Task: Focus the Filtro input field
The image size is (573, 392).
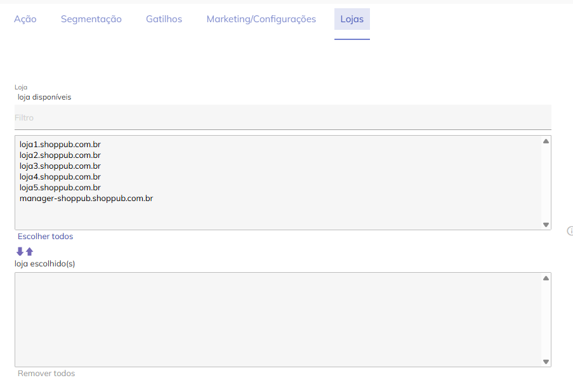Action: tap(282, 118)
